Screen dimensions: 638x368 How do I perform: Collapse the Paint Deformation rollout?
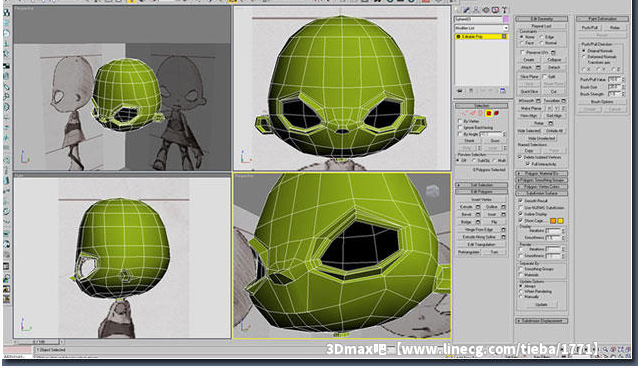(x=602, y=19)
